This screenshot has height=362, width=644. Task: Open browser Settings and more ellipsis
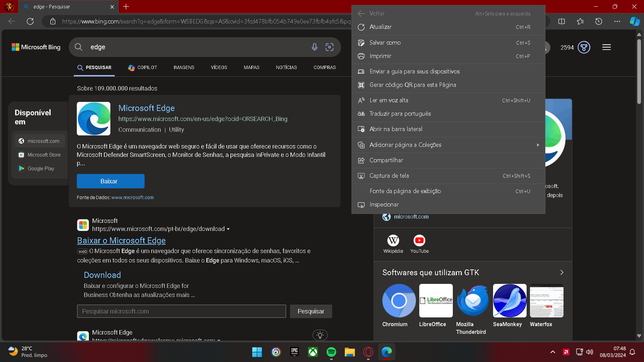tap(617, 21)
